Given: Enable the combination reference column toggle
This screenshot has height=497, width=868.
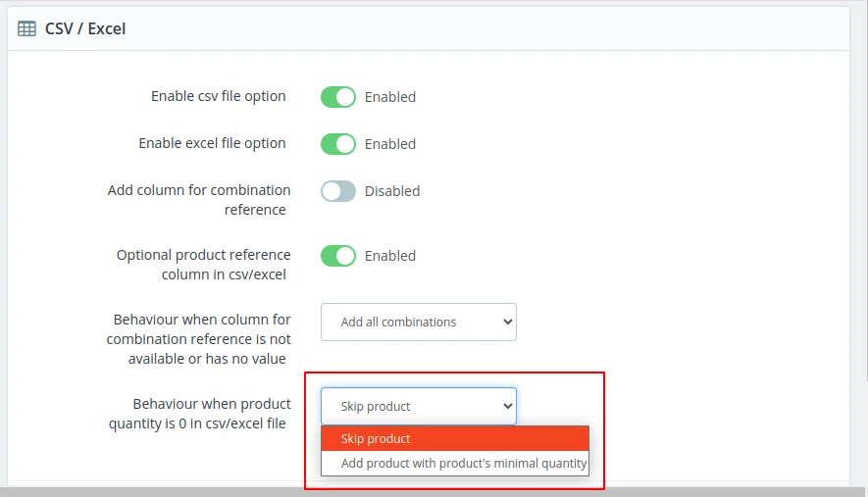Looking at the screenshot, I should point(337,191).
